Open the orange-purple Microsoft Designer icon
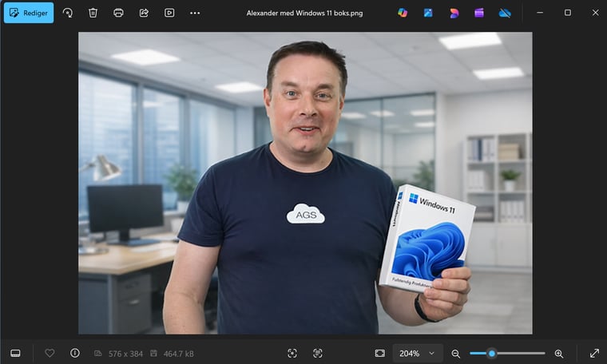The height and width of the screenshot is (364, 607). (x=454, y=13)
